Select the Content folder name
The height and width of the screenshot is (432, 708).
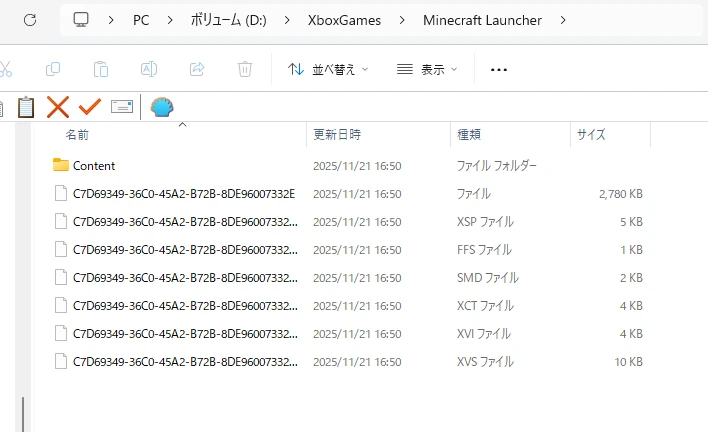(94, 166)
